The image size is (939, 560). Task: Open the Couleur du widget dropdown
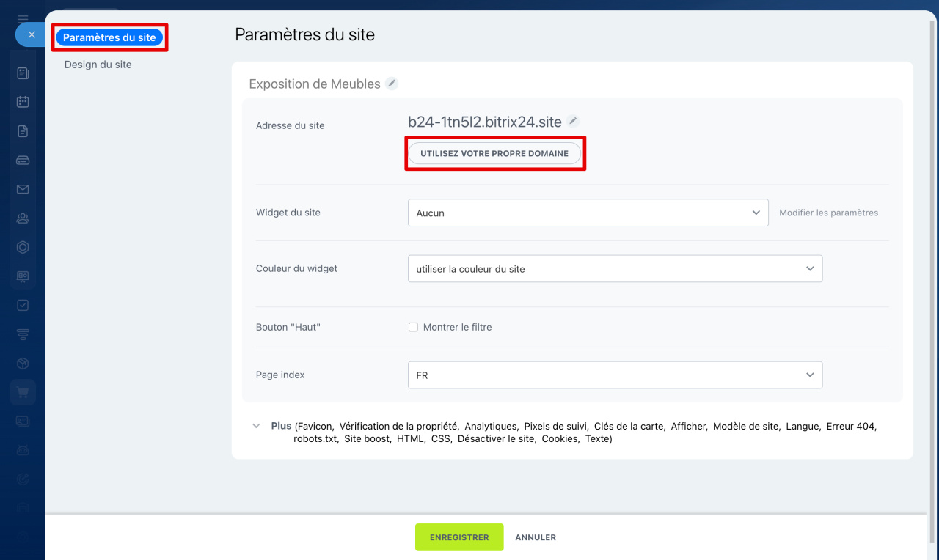[x=615, y=269]
